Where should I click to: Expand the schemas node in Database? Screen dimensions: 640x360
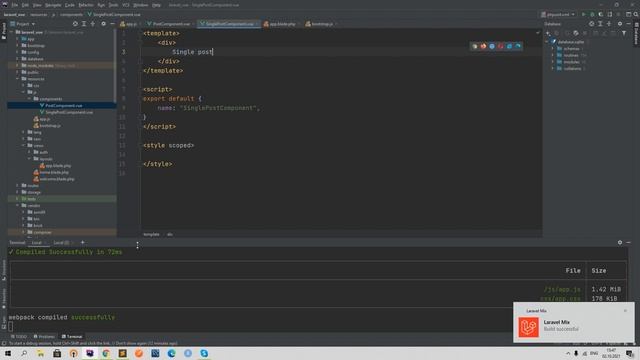click(x=553, y=49)
